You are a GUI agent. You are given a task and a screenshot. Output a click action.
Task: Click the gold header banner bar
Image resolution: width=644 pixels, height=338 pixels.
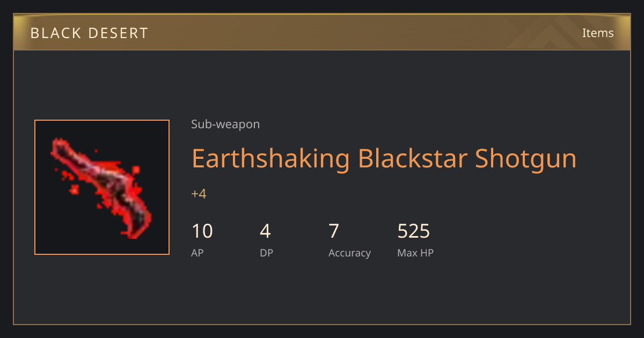click(x=322, y=32)
